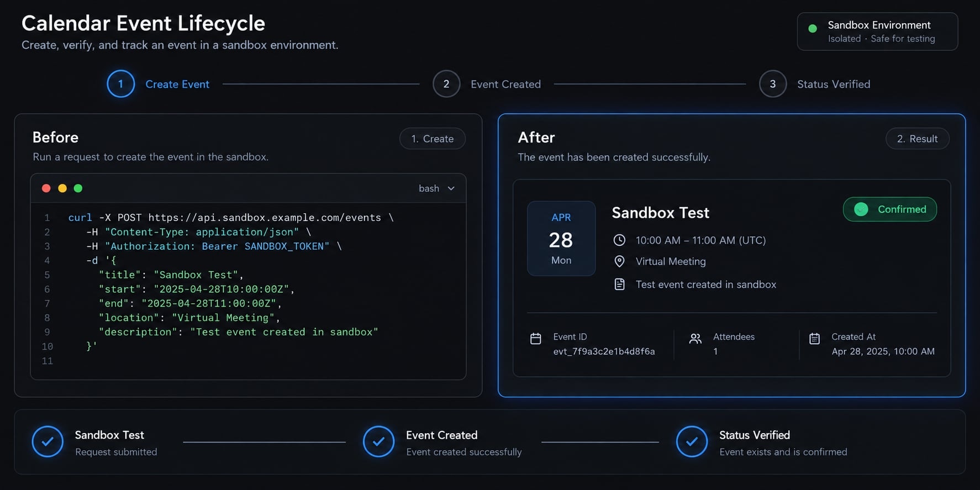
Task: Select step 3 Status Verified
Action: coord(815,84)
